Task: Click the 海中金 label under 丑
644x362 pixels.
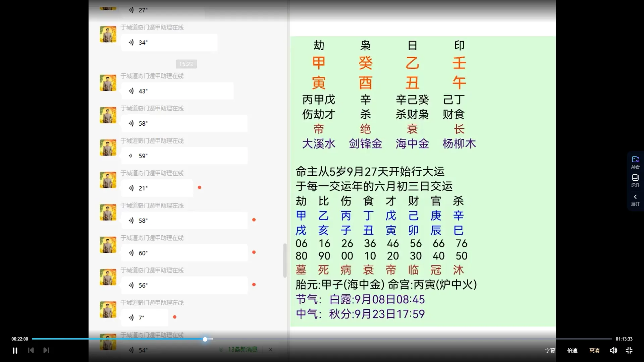Action: (x=412, y=144)
